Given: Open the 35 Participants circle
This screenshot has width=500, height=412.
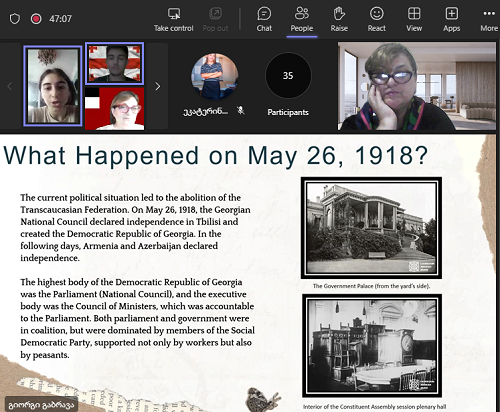Looking at the screenshot, I should coord(288,75).
